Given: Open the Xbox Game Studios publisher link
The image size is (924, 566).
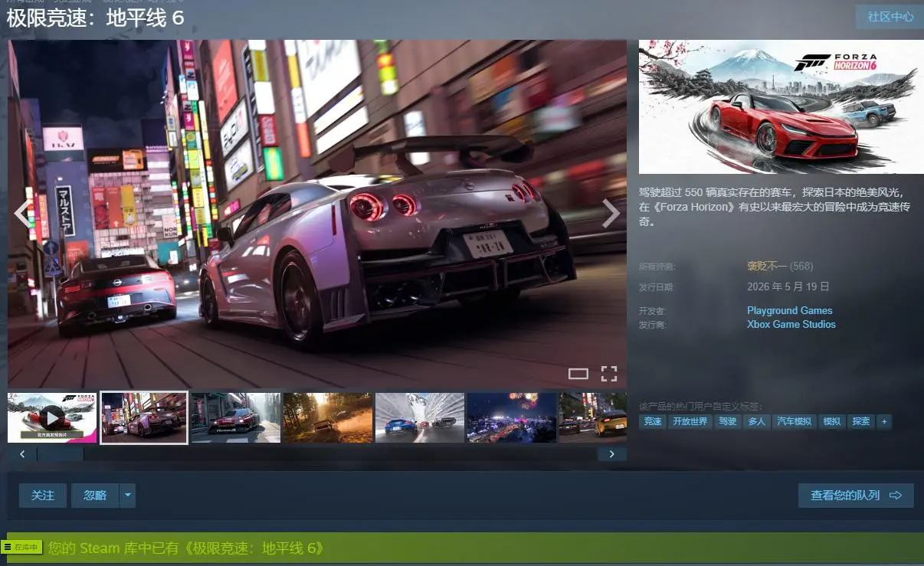Looking at the screenshot, I should (x=791, y=324).
